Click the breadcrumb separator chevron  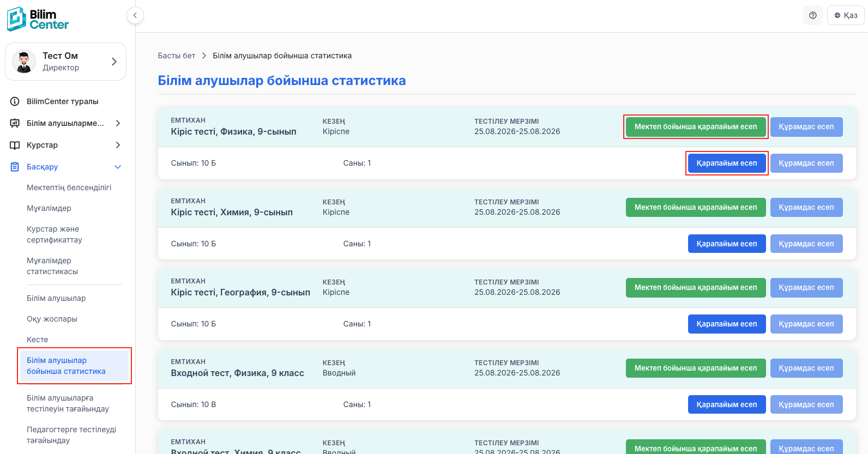(204, 56)
